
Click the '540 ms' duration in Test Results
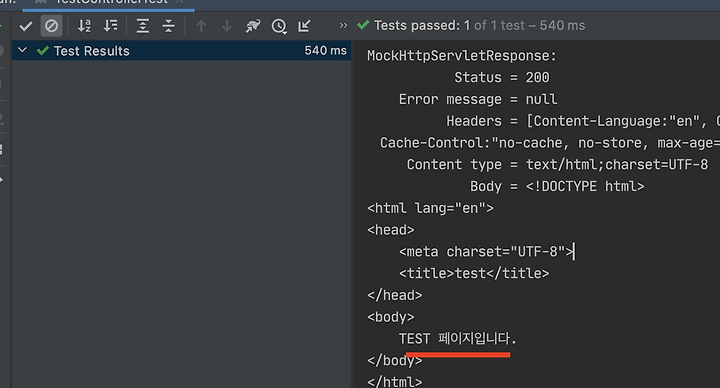click(x=325, y=51)
